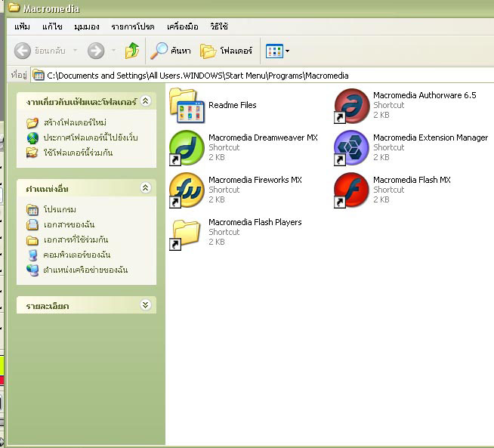
Task: Click the Programs folder icon in sidebar
Action: click(x=32, y=209)
